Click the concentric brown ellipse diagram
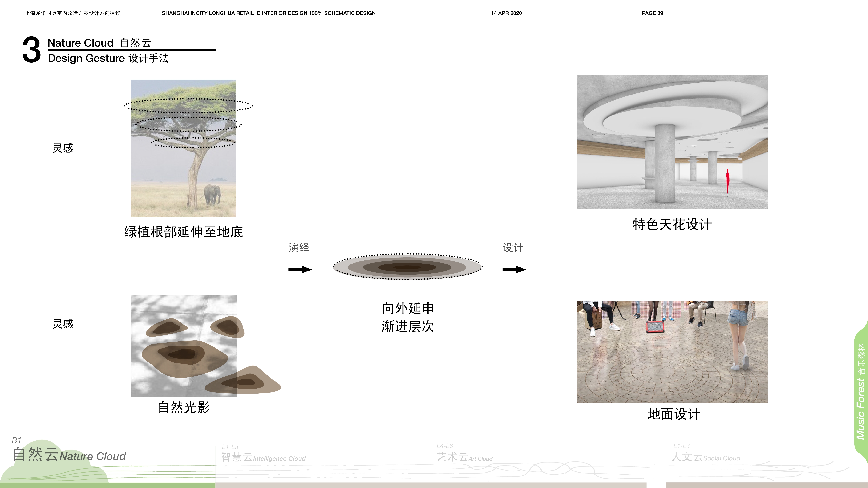The height and width of the screenshot is (488, 868). (407, 267)
